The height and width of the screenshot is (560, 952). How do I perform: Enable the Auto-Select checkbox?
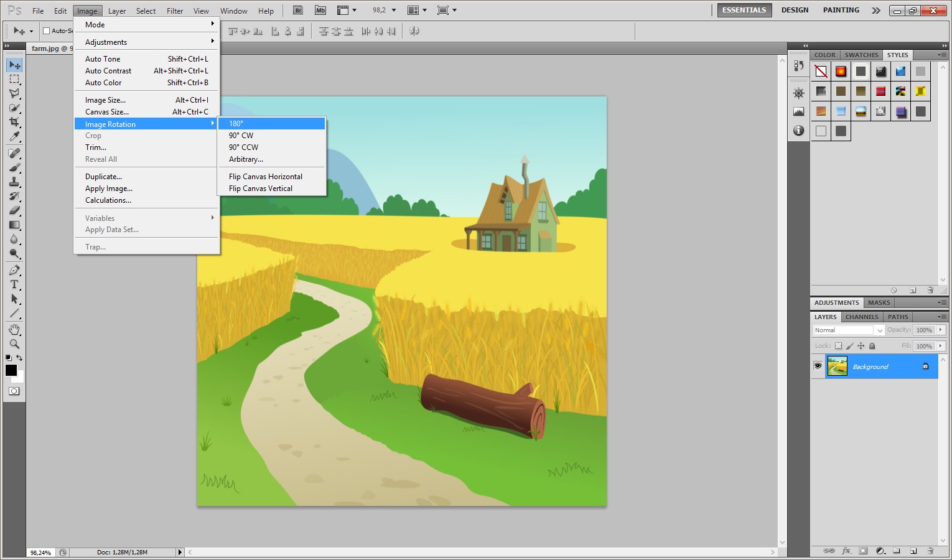pyautogui.click(x=46, y=31)
